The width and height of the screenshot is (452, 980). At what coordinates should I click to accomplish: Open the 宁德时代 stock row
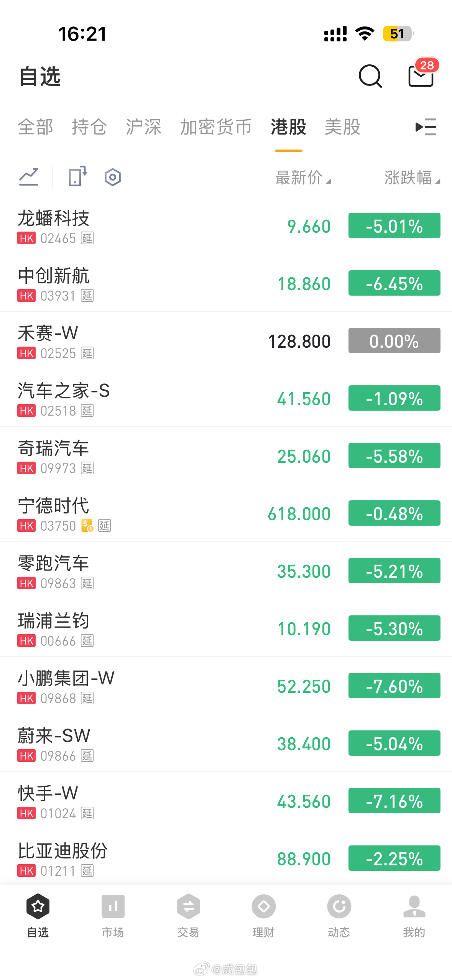click(226, 513)
